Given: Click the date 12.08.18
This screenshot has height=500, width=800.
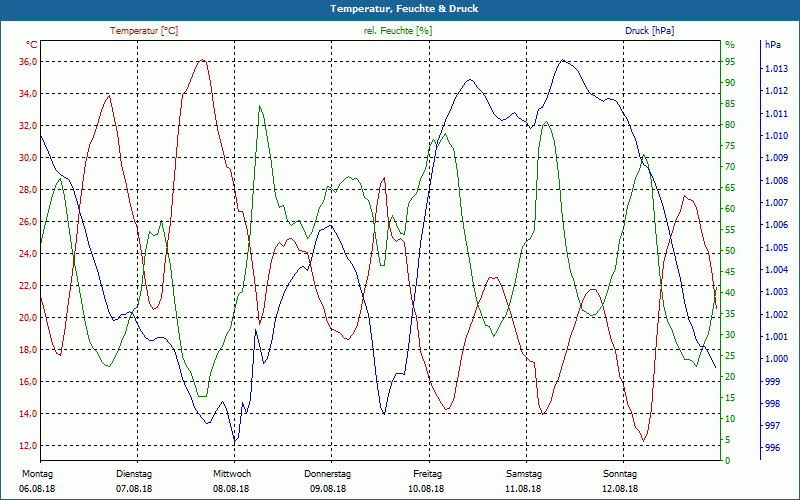Looking at the screenshot, I should [620, 489].
